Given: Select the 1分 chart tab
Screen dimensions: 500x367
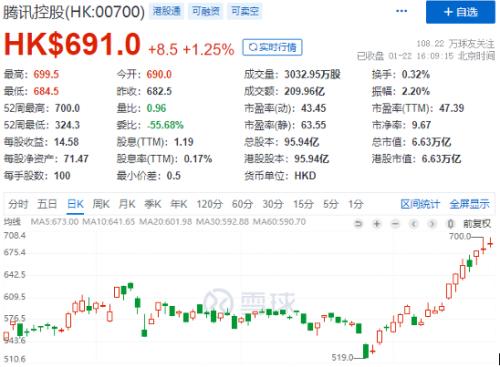Looking at the screenshot, I should [356, 204].
